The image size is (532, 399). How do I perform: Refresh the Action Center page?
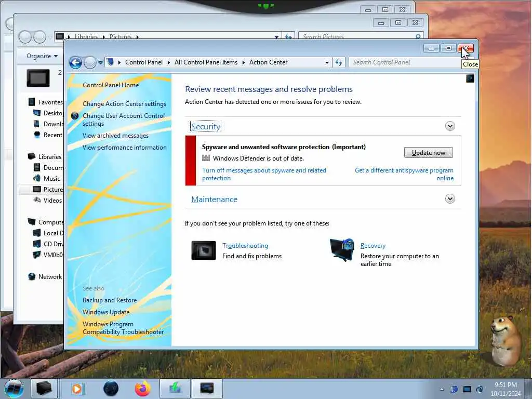[x=339, y=62]
